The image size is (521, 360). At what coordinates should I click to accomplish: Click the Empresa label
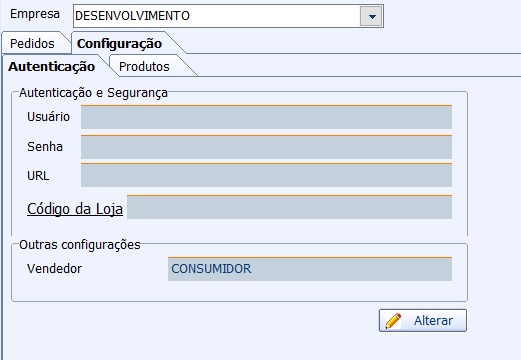click(x=35, y=14)
